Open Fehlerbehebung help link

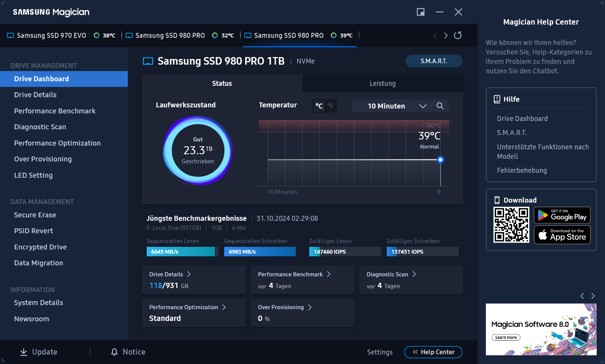522,170
